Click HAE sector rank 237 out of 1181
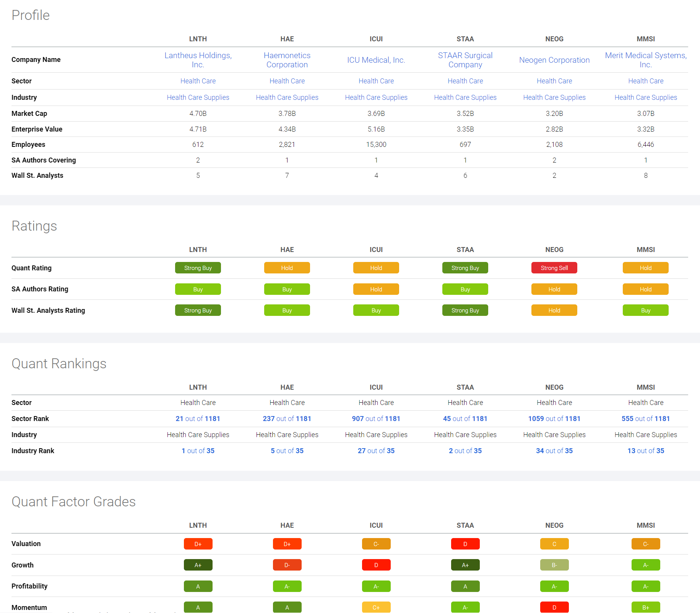700x613 pixels. (x=287, y=419)
